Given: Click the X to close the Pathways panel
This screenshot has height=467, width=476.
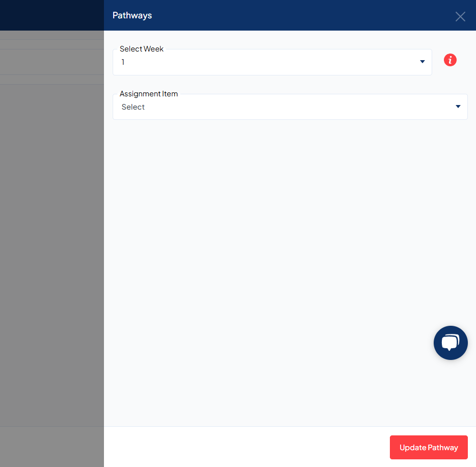Looking at the screenshot, I should pos(460,16).
